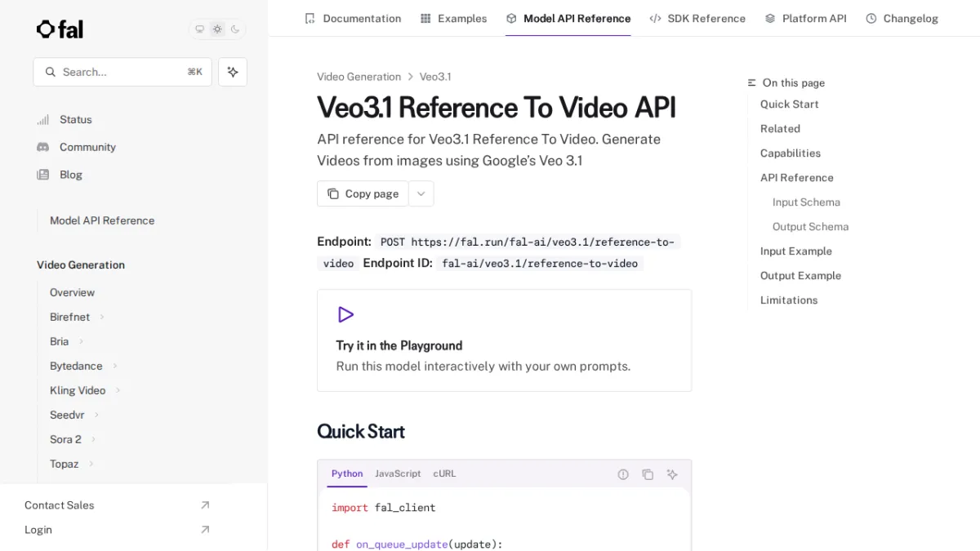Screen dimensions: 980x551
Task: Click the arrow icon next to Contact Sales
Action: point(205,505)
